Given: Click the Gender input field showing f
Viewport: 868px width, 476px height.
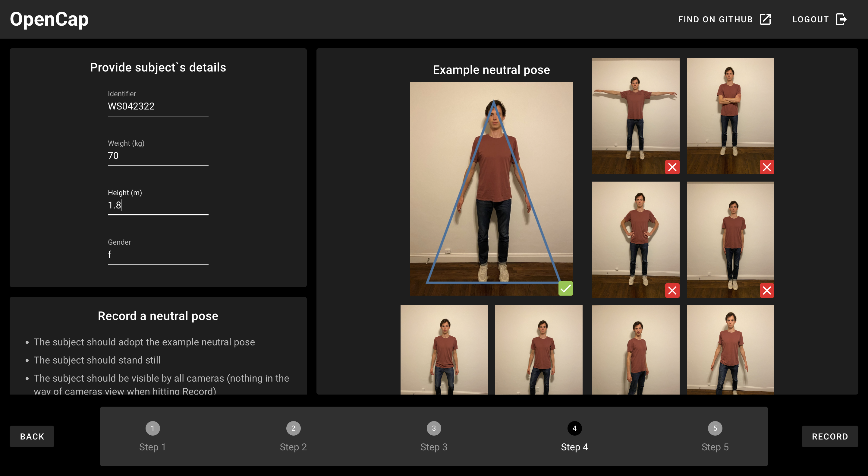Looking at the screenshot, I should [x=158, y=254].
